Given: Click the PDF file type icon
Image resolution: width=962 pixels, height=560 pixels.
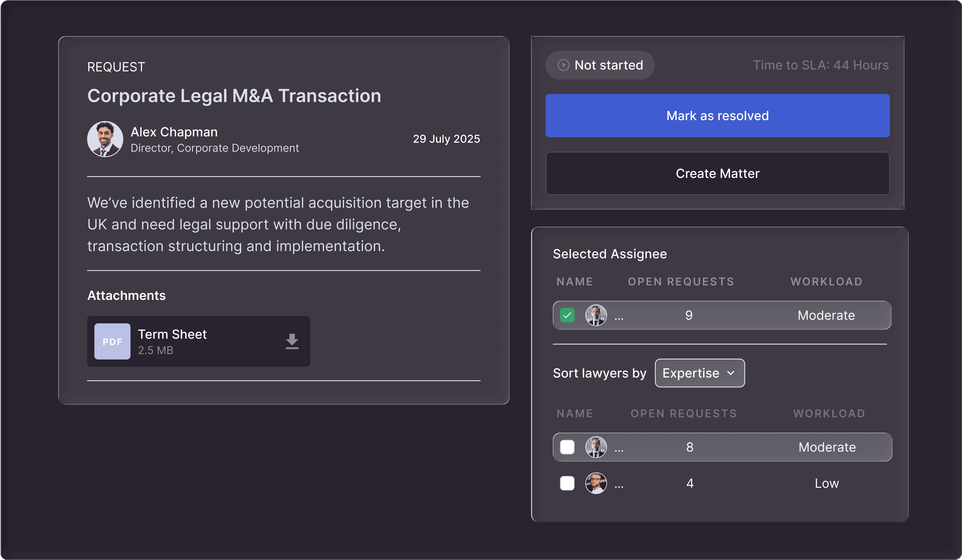Looking at the screenshot, I should (x=112, y=341).
